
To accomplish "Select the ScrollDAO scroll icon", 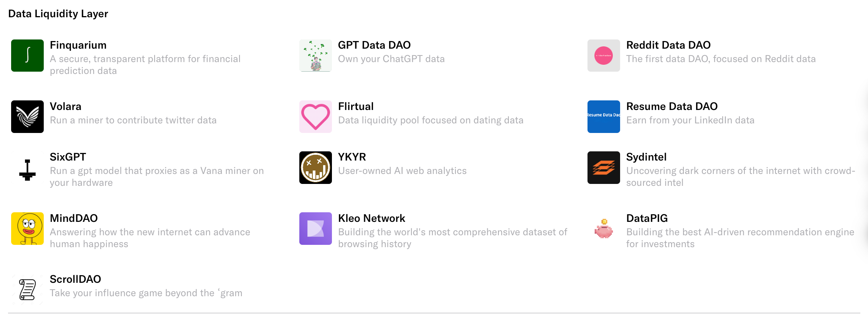I will (27, 290).
